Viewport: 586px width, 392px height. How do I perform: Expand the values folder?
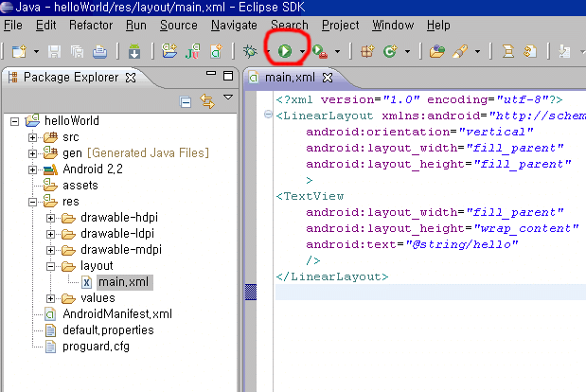pyautogui.click(x=50, y=298)
